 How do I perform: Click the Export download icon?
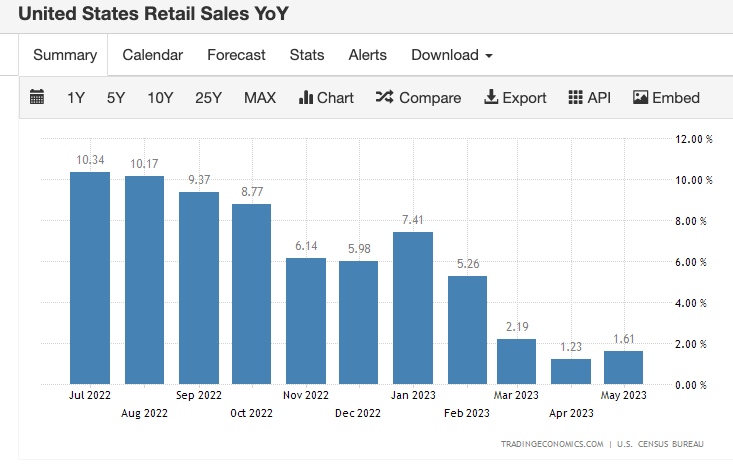click(x=491, y=97)
